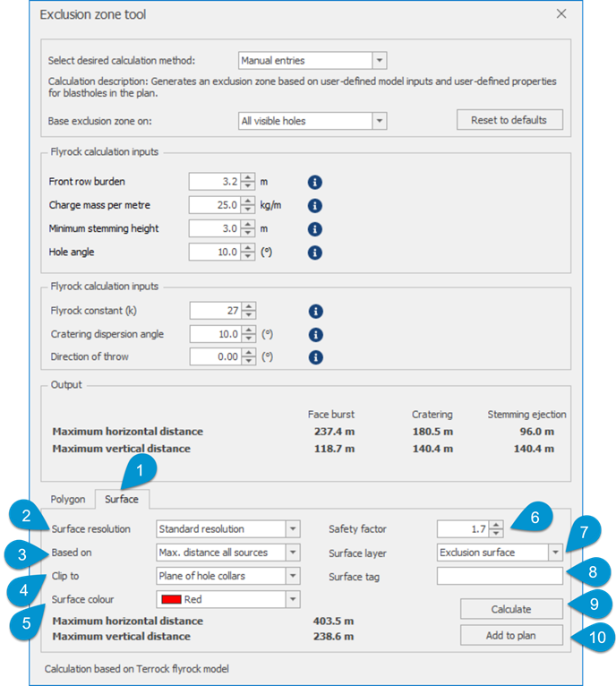Screen dimensions: 616x686
Task: Select the Surface tab
Action: [122, 499]
